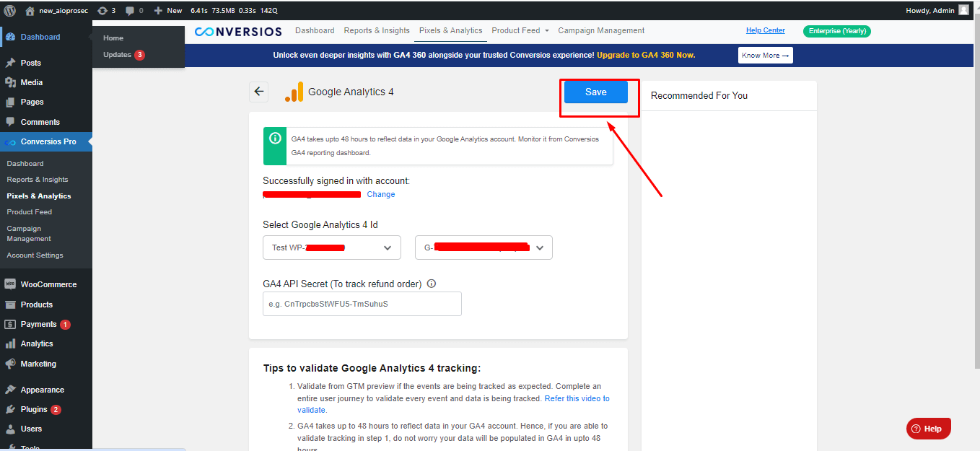Click the Enterprise (Yearly) badge
980x451 pixels.
[x=837, y=31]
